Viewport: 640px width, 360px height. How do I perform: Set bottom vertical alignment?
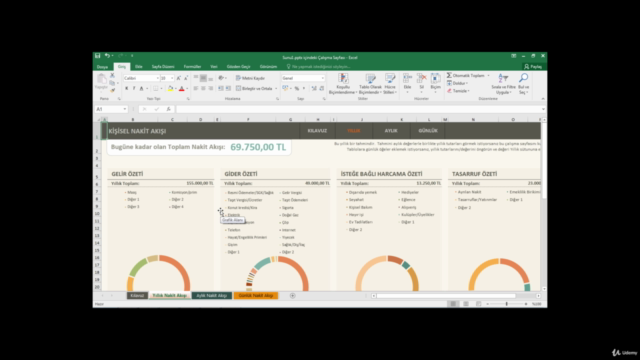(211, 78)
